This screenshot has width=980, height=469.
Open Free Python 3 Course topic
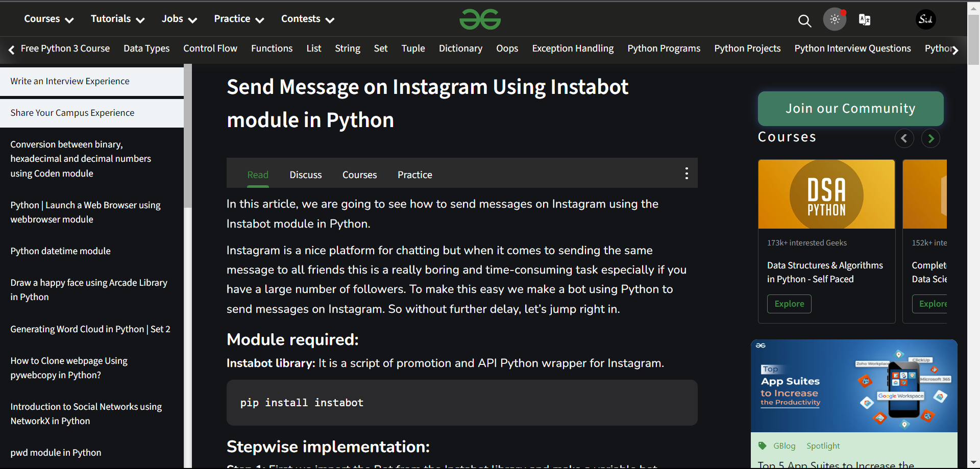65,48
